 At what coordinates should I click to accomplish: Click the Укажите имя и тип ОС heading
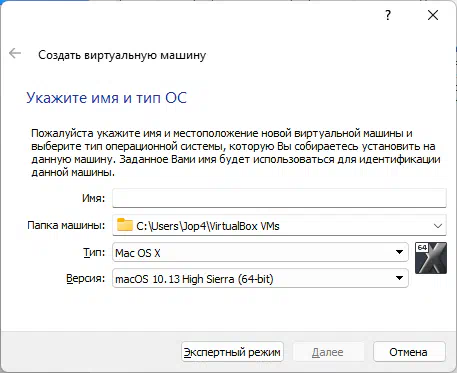(106, 98)
